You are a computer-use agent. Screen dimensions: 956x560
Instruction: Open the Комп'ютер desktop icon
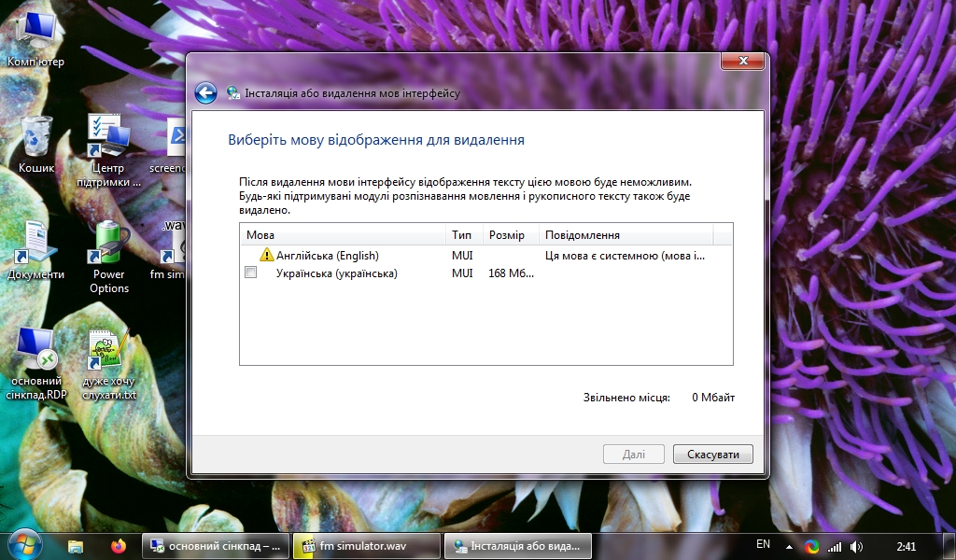point(35,35)
